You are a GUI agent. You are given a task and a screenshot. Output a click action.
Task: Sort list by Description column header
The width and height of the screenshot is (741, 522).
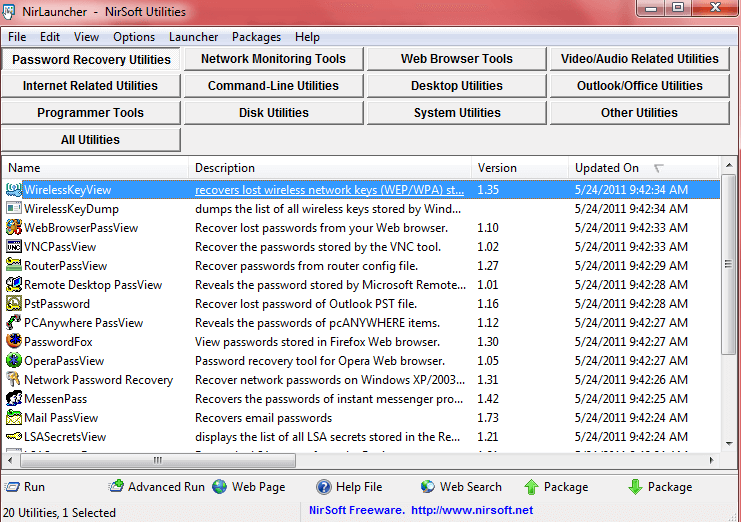coord(330,168)
